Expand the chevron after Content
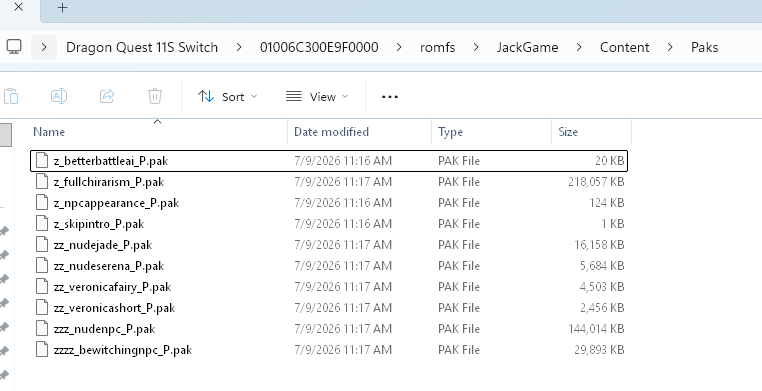The height and width of the screenshot is (391, 762). (x=670, y=47)
